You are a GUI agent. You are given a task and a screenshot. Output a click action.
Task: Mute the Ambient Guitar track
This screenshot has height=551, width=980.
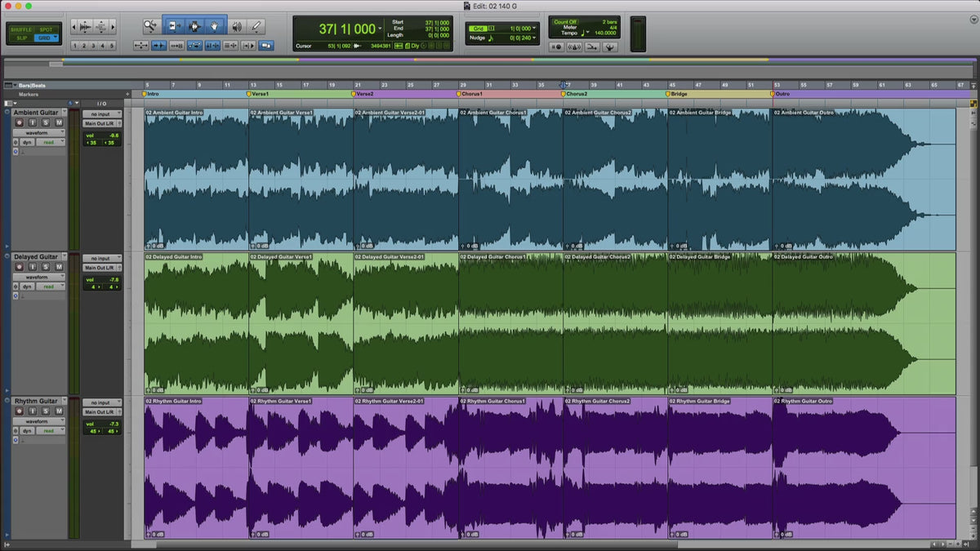59,122
